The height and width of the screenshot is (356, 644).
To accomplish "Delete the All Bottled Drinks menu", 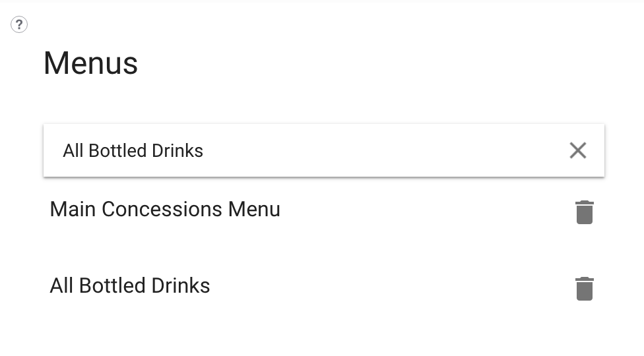I will point(585,289).
